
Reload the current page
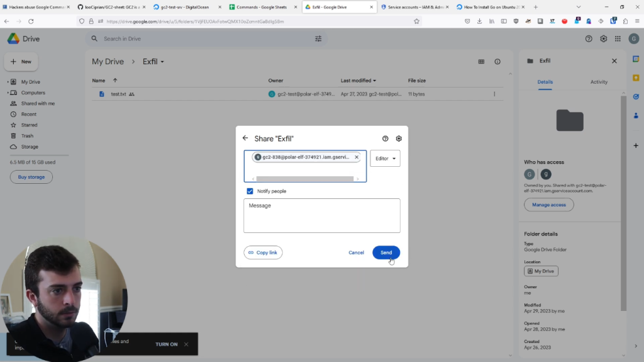[x=31, y=21]
